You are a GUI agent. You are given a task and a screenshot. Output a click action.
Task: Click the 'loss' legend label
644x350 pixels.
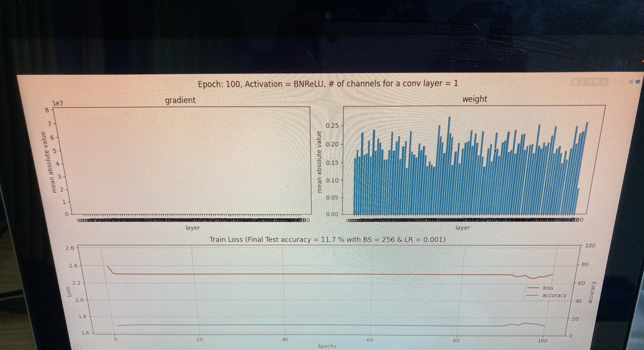[548, 288]
